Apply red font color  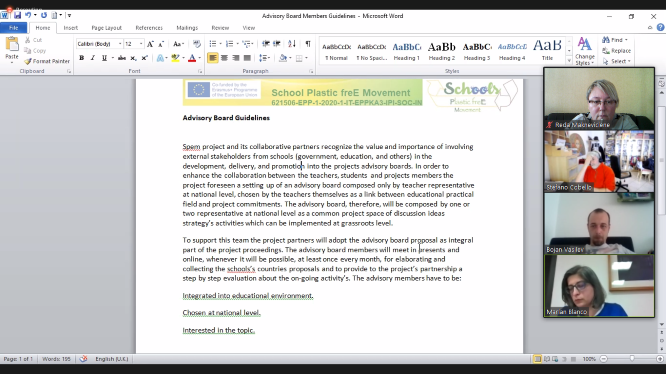tap(192, 58)
